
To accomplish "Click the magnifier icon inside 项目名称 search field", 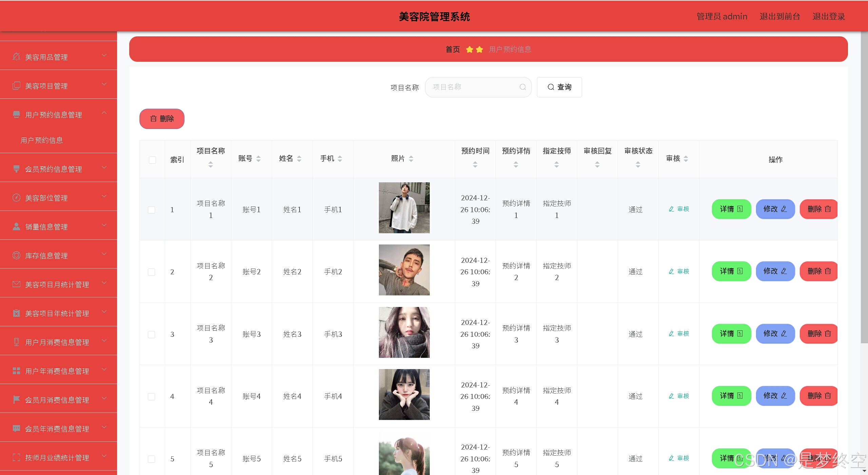I will click(523, 87).
